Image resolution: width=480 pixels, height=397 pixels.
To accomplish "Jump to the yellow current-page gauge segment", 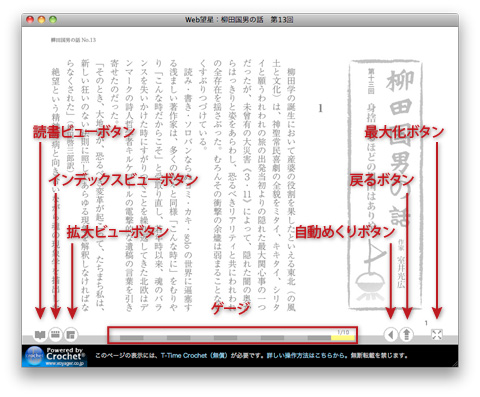I will point(342,338).
